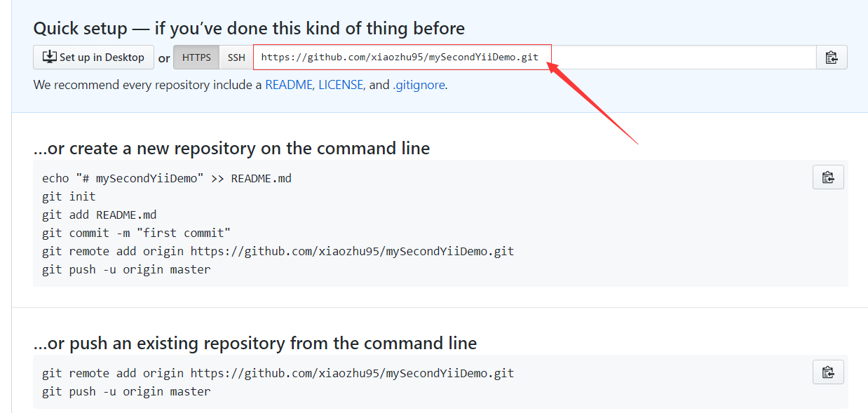Screen dimensions: 868x413
Task: Switch clone URL to HTTPS
Action: pyautogui.click(x=196, y=57)
